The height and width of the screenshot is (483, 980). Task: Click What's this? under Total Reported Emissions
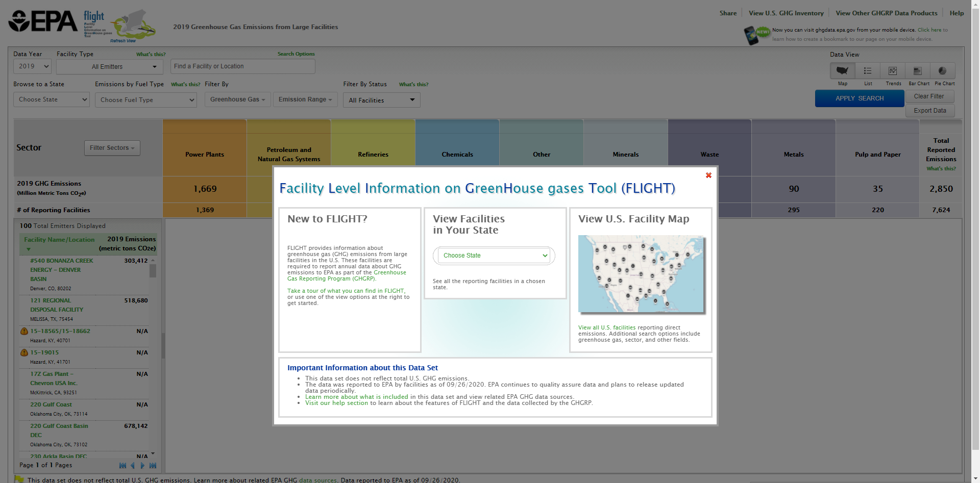(x=941, y=169)
